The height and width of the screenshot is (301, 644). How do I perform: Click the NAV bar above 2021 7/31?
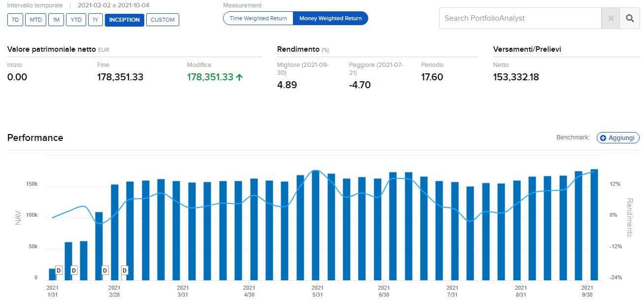(x=454, y=231)
